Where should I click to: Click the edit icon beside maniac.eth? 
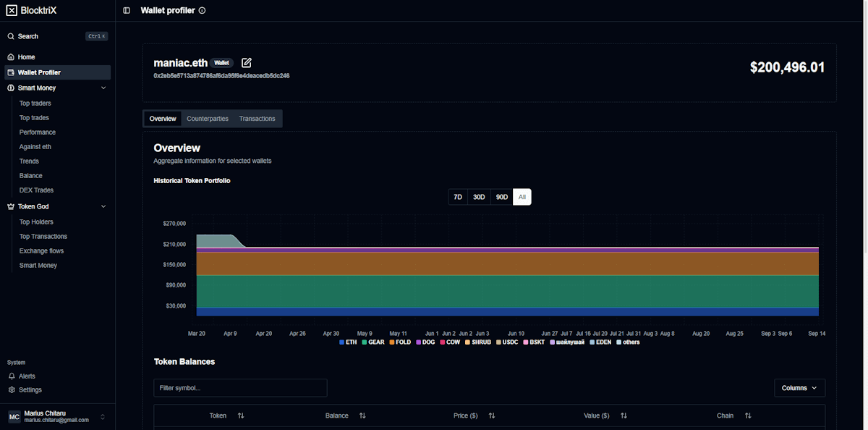pyautogui.click(x=246, y=62)
